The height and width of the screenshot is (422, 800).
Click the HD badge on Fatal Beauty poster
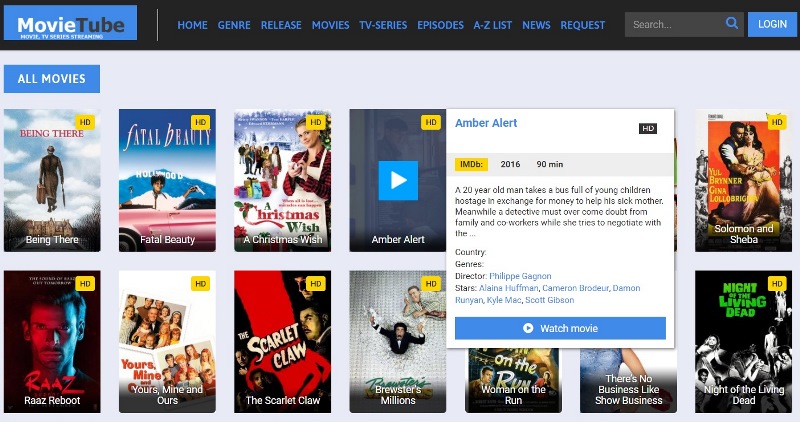(201, 122)
